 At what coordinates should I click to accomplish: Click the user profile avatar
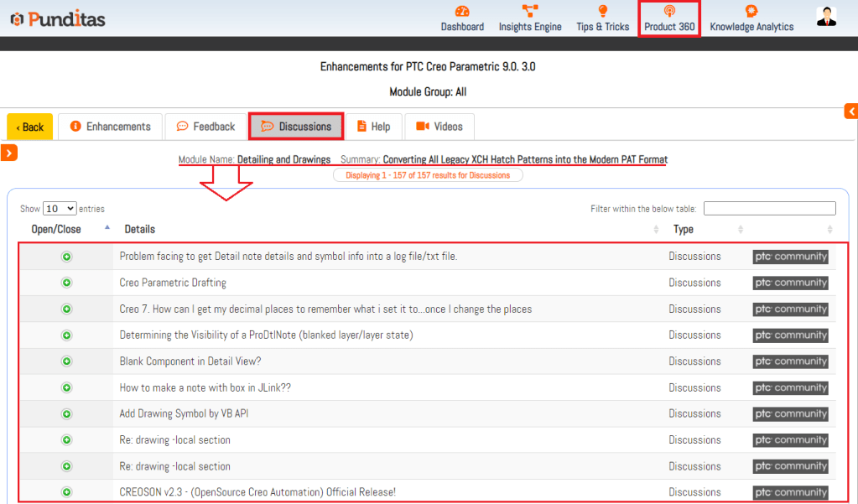coord(826,17)
